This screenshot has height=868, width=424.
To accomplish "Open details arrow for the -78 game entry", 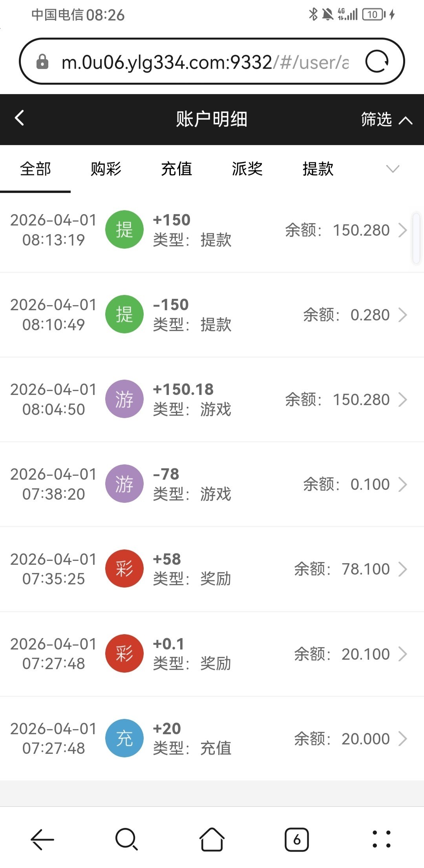I will 403,484.
